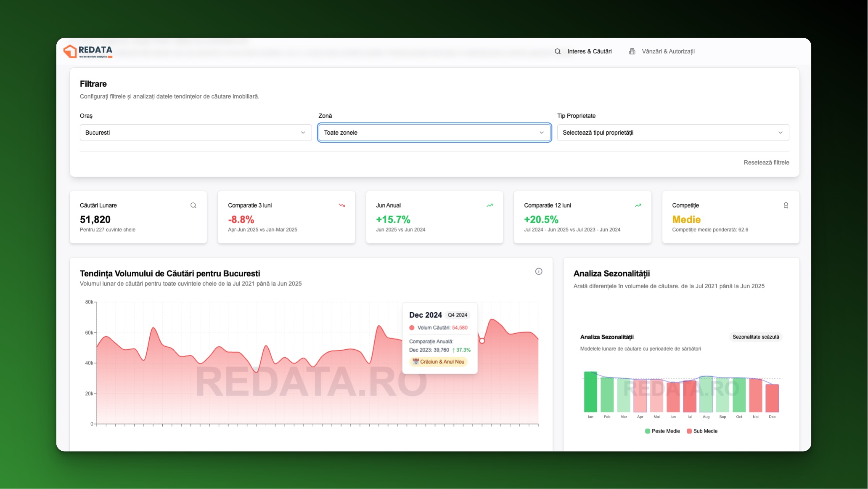Expand the Zonă dropdown with Toate zonele

[434, 132]
